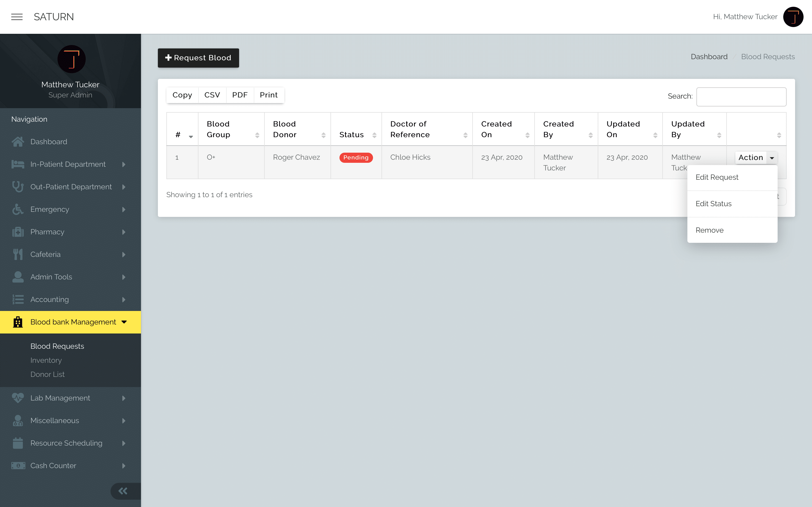Open the Inventory submenu item
This screenshot has height=507, width=812.
coord(46,360)
